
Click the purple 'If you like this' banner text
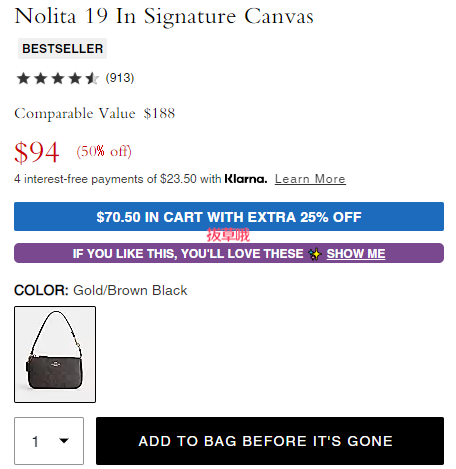coord(188,254)
